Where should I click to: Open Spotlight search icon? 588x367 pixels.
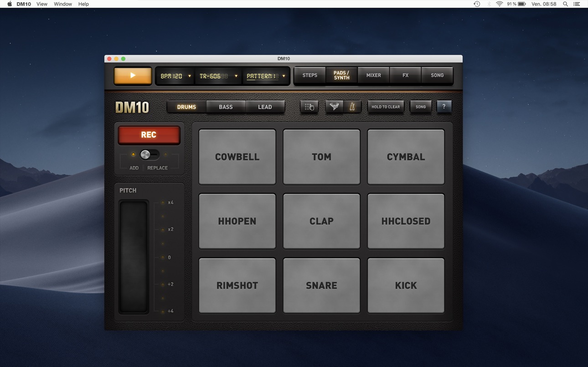(565, 4)
